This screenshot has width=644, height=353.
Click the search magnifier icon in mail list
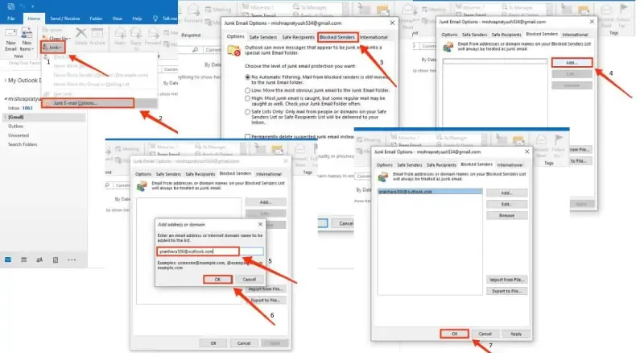[x=195, y=50]
